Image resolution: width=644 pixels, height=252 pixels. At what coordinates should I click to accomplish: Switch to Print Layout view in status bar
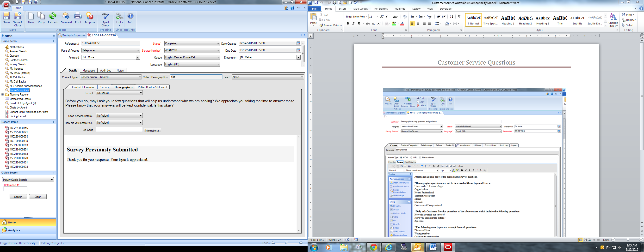581,240
